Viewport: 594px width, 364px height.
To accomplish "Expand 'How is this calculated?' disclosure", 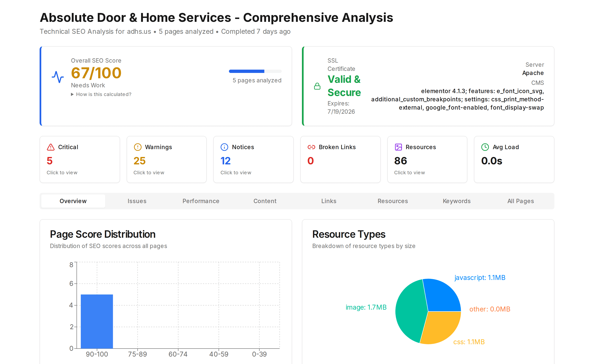I will 101,94.
